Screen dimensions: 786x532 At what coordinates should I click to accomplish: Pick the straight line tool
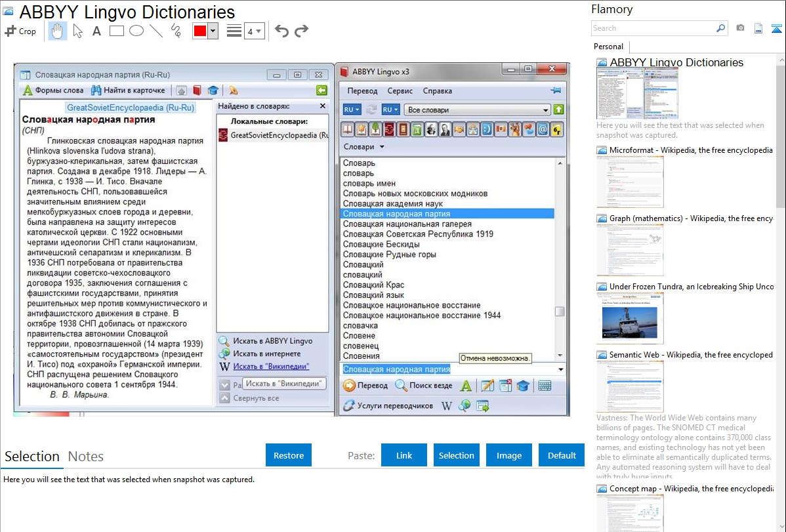pyautogui.click(x=156, y=31)
